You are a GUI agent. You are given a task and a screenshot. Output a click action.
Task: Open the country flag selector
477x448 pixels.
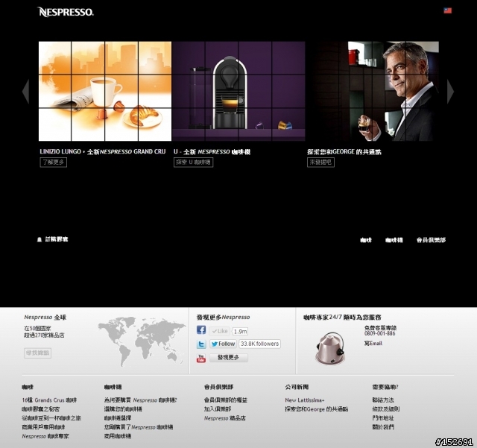point(447,10)
